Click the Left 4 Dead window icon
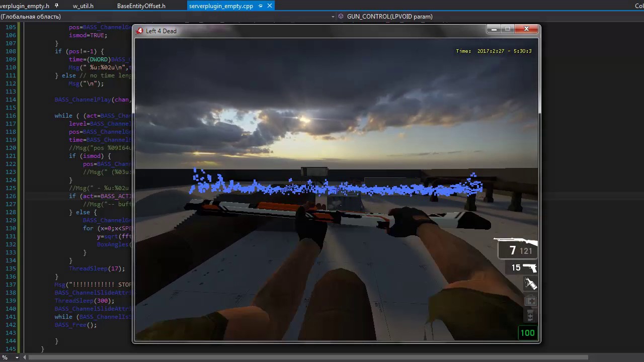 [140, 31]
